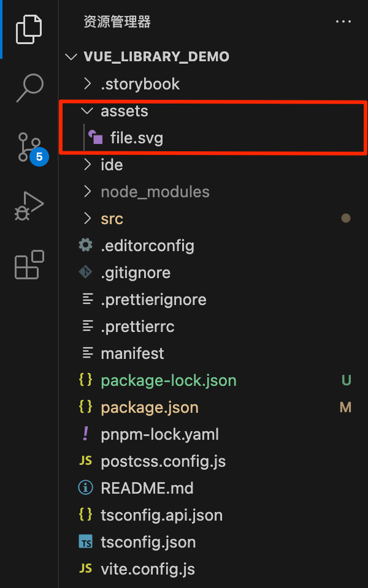Click the TS icon of tsconfig.json
This screenshot has height=588, width=368.
86,542
